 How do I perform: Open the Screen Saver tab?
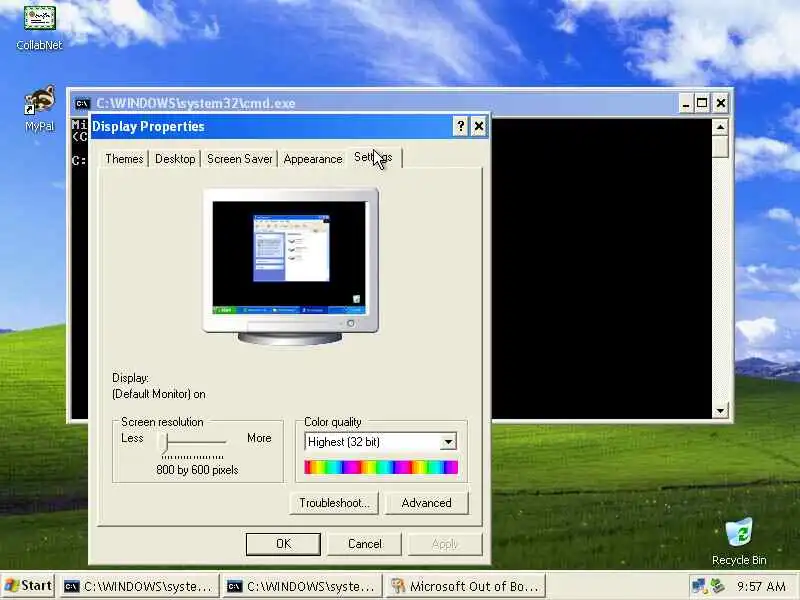pos(239,159)
